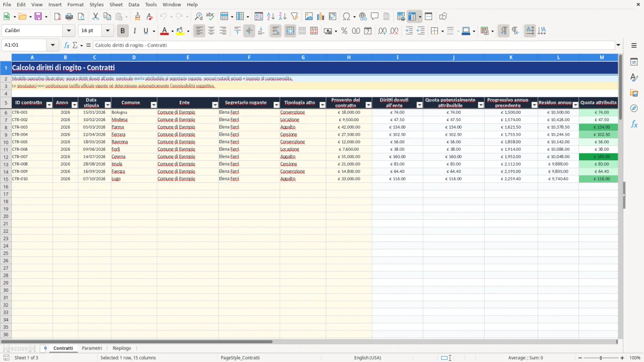This screenshot has height=362, width=644.
Task: Open filter dropdown for Tipologia atto
Action: pos(323,105)
